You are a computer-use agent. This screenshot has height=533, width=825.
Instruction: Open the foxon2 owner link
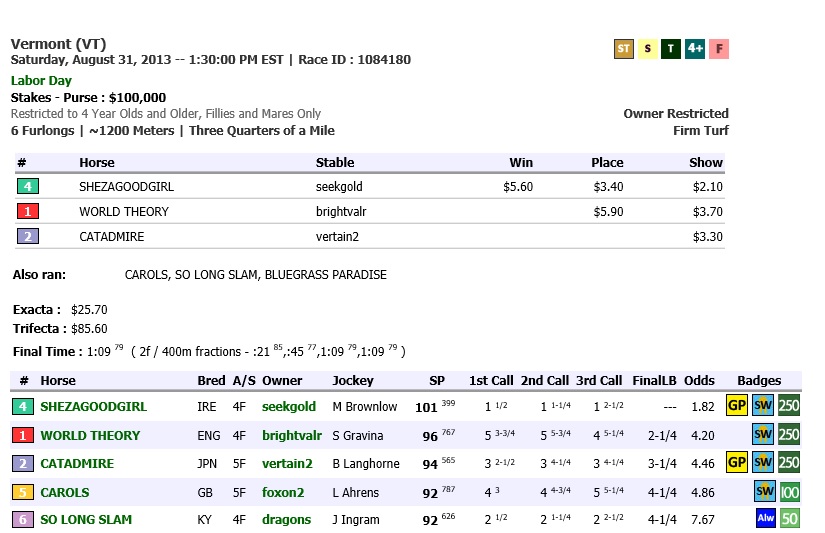282,493
